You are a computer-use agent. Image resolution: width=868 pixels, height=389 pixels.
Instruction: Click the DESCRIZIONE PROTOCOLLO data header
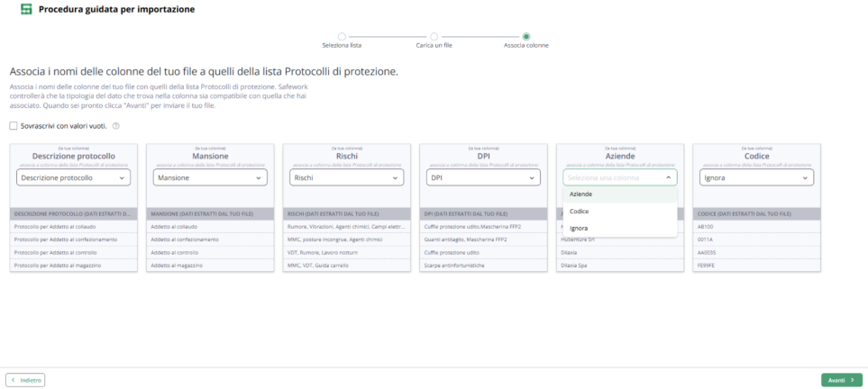coord(74,213)
